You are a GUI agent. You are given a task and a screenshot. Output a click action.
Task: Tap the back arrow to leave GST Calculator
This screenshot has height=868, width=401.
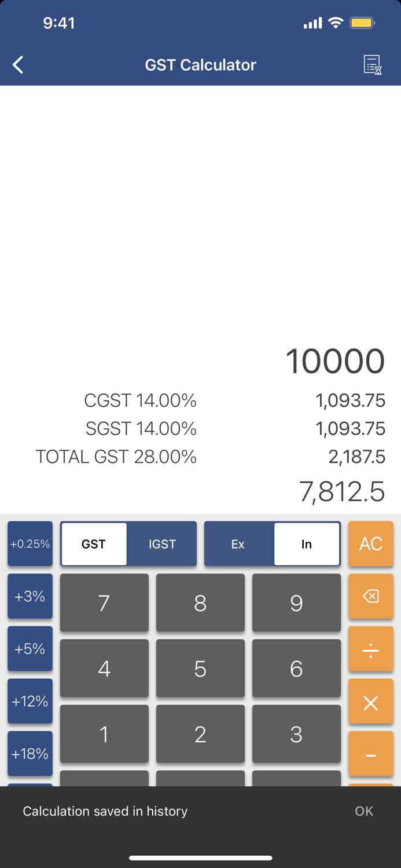pyautogui.click(x=17, y=64)
